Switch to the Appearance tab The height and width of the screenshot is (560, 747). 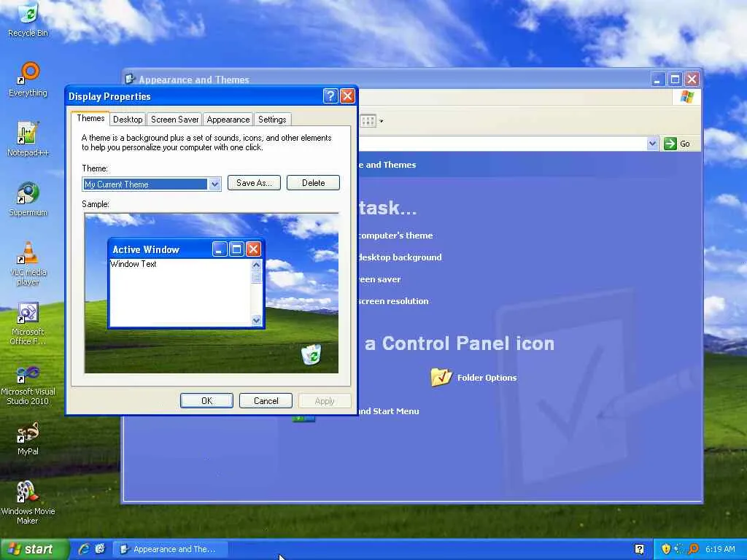pos(228,120)
